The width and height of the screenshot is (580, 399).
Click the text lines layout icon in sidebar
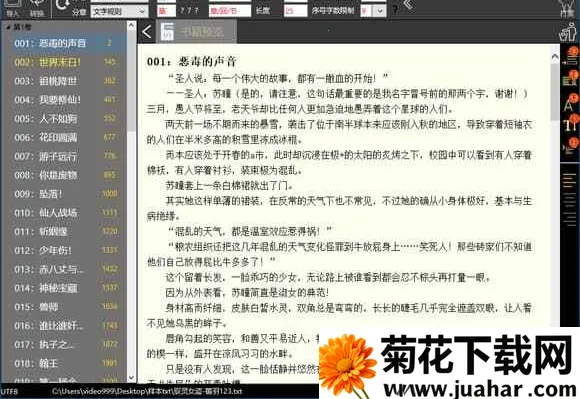(570, 179)
